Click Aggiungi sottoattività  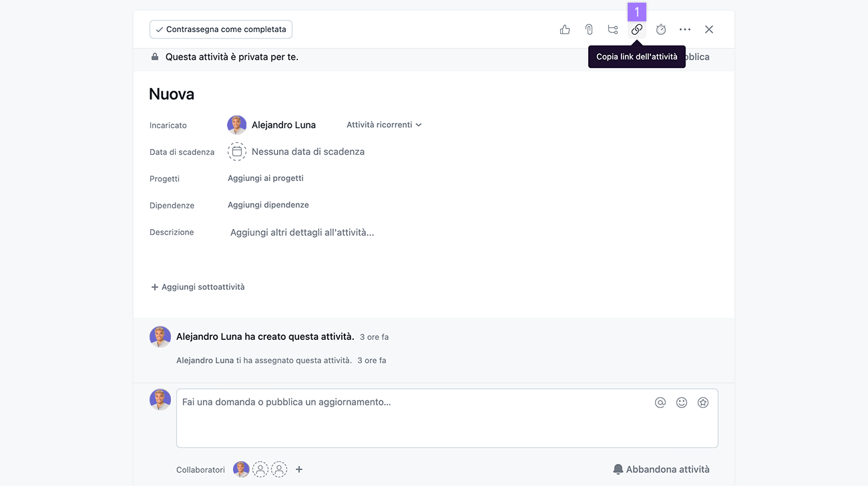198,287
